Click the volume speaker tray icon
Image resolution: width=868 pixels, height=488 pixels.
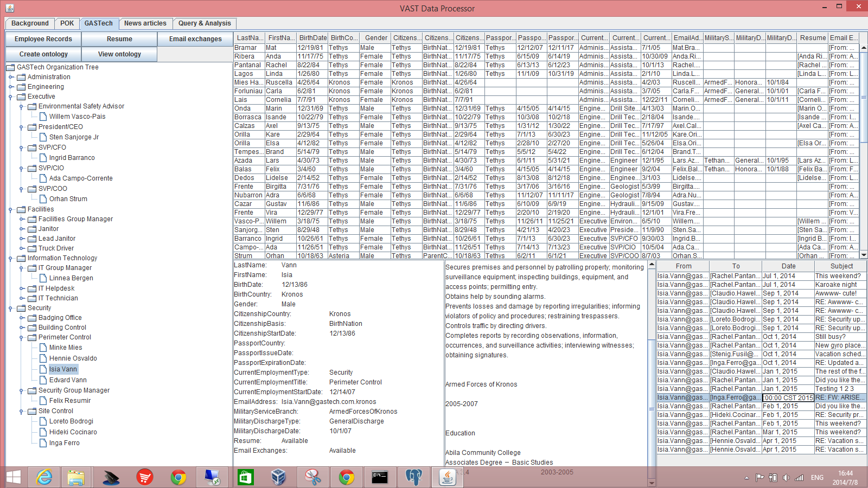point(786,478)
